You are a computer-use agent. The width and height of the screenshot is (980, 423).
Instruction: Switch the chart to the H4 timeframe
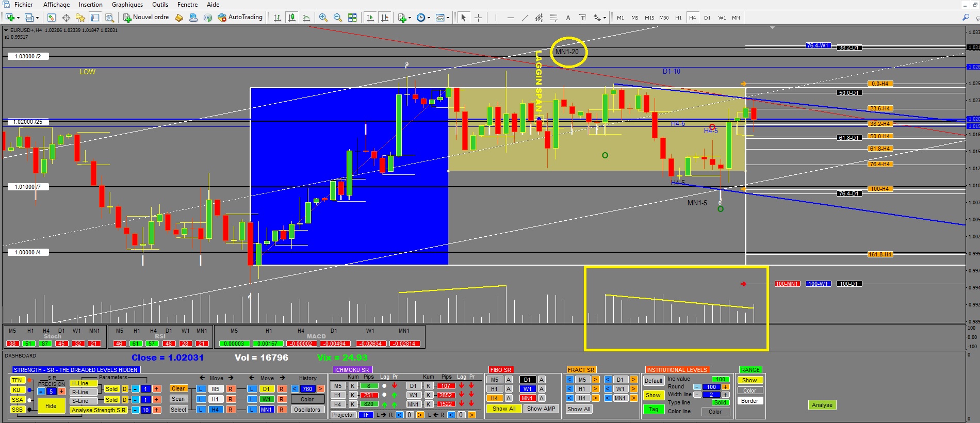[x=692, y=18]
